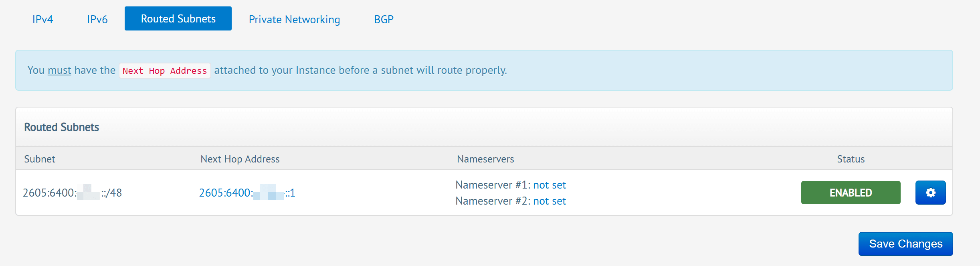The height and width of the screenshot is (266, 980).
Task: Select the Routed Subnets tab
Action: (x=178, y=18)
